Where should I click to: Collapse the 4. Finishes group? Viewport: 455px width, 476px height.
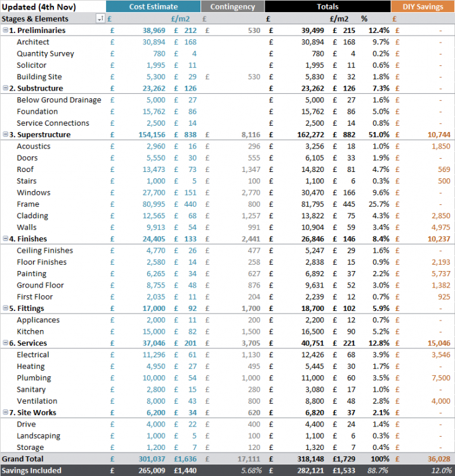tap(5, 239)
